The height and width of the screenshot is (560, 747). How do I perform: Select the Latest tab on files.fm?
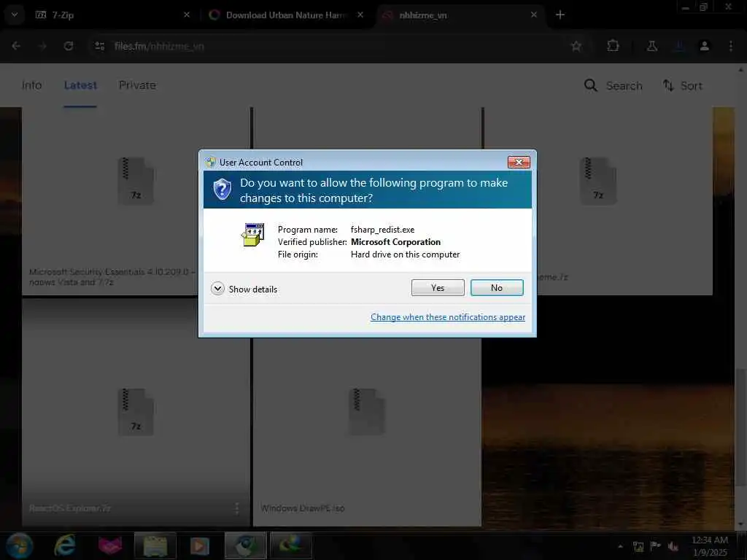coord(80,85)
